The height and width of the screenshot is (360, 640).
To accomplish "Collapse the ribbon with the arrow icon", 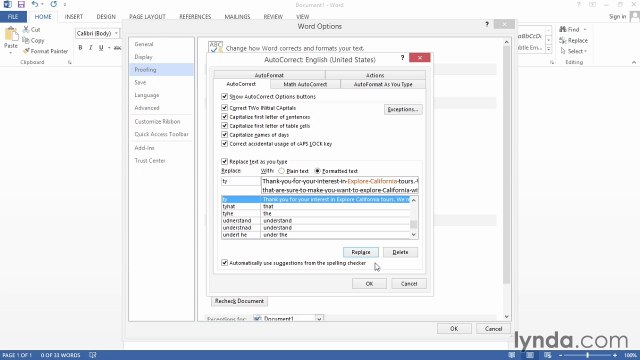I will point(633,62).
